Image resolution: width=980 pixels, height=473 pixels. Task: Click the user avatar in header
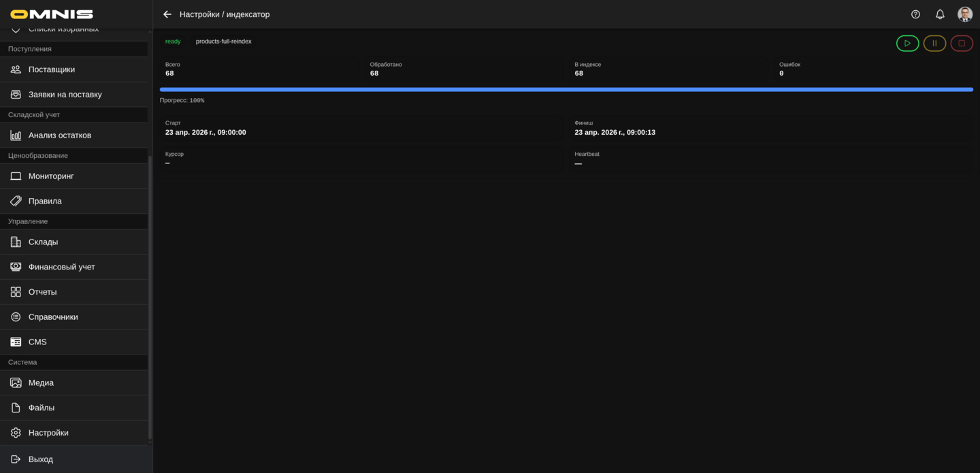pyautogui.click(x=964, y=14)
